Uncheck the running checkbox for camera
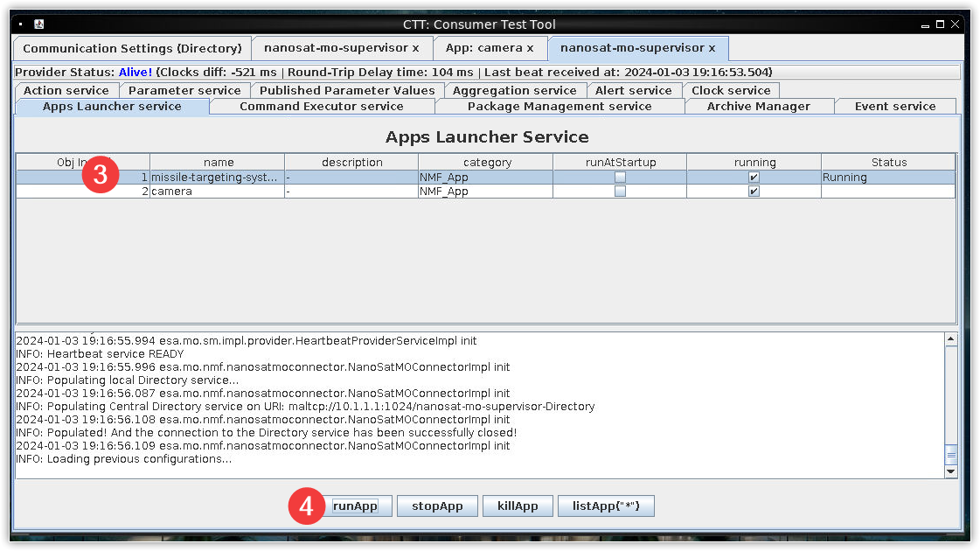 [754, 192]
